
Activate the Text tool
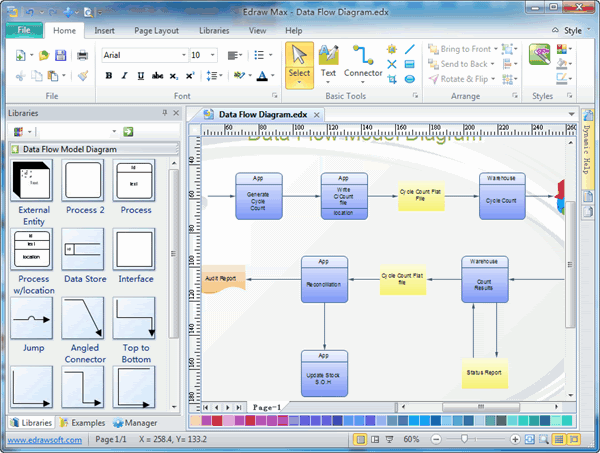coord(328,62)
